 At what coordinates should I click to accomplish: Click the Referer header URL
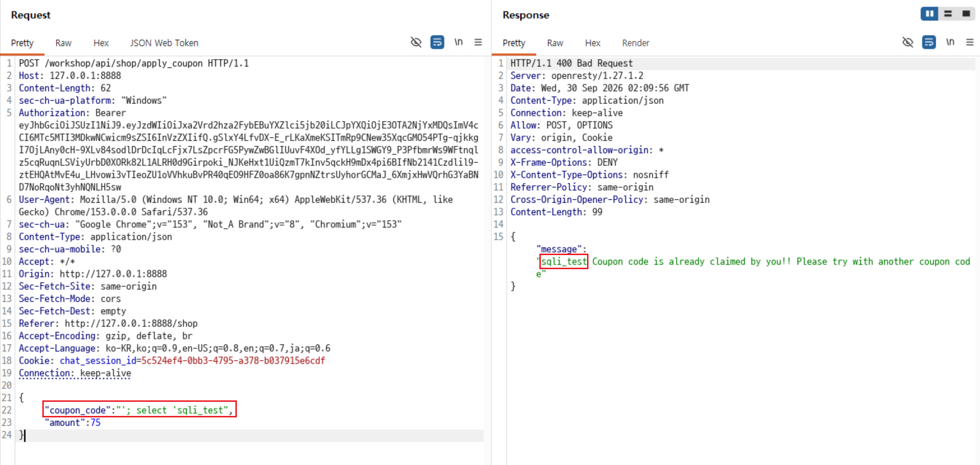pos(131,323)
